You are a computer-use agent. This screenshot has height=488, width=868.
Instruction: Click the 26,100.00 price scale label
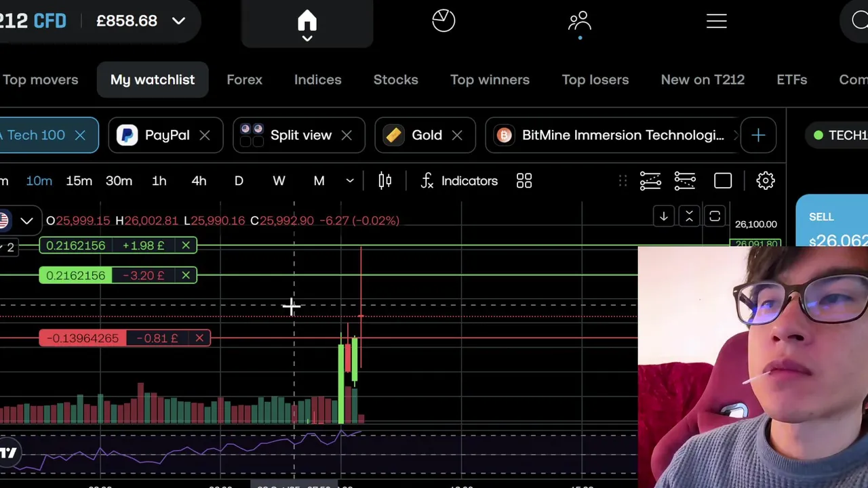[756, 224]
